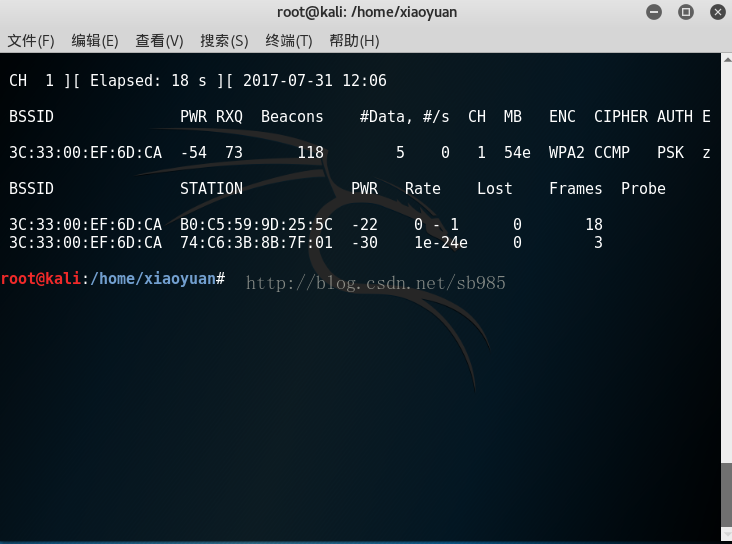Image resolution: width=732 pixels, height=544 pixels.
Task: Close the terminal window
Action: click(718, 12)
